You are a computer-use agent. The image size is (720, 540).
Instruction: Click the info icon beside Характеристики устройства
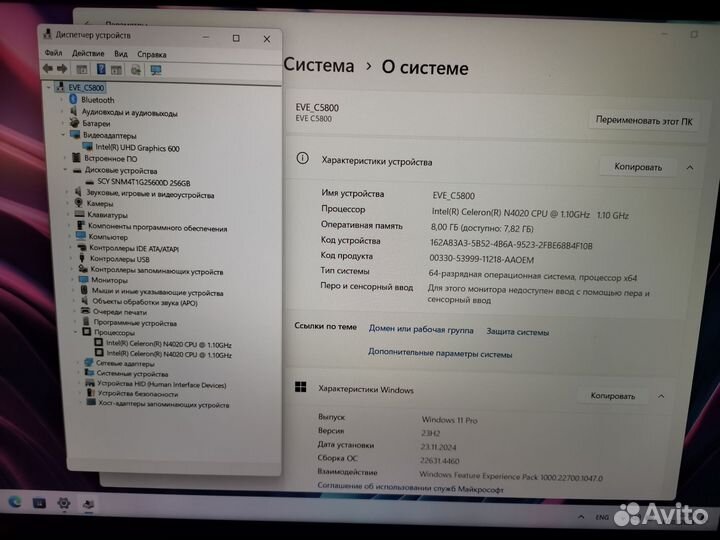tap(302, 158)
